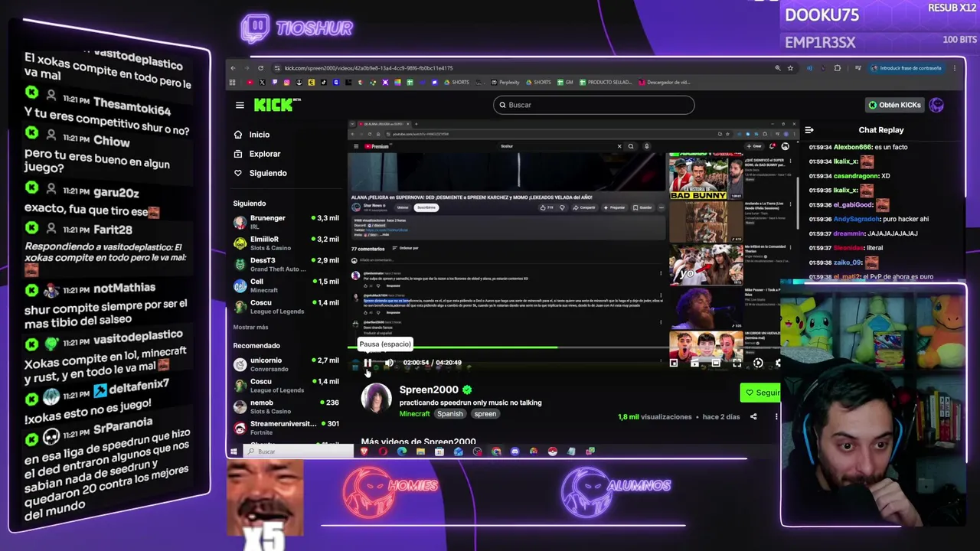Enter fullscreen in Kick player
The width and height of the screenshot is (980, 551).
pos(737,363)
